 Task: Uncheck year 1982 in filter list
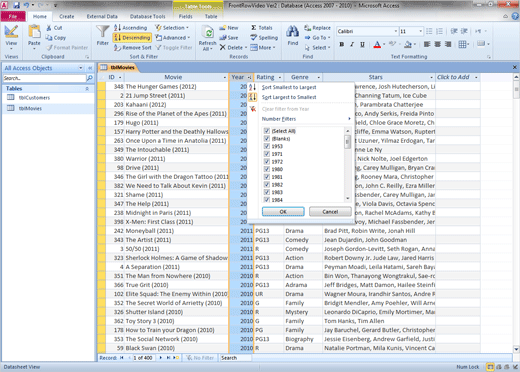click(267, 184)
